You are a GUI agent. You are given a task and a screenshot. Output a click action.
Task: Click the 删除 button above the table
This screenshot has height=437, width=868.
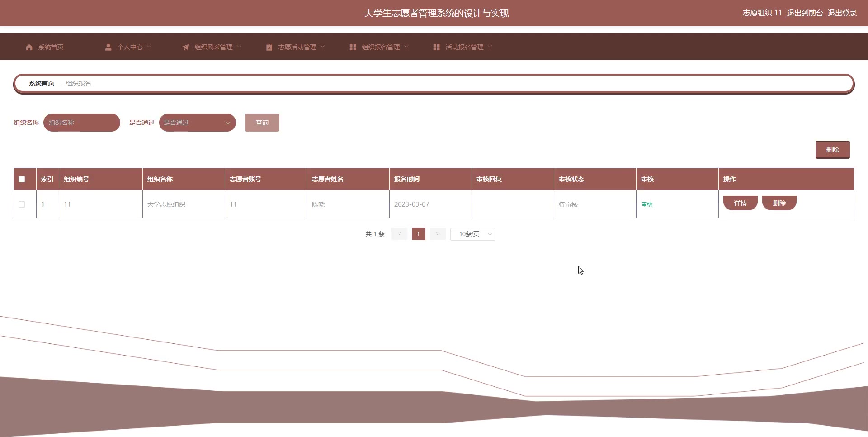[833, 150]
